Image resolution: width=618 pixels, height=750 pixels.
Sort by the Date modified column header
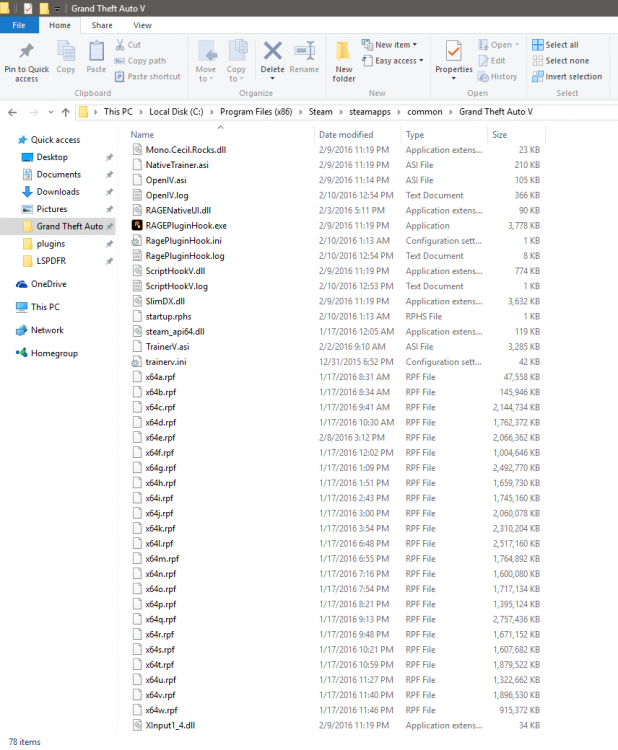pyautogui.click(x=346, y=135)
